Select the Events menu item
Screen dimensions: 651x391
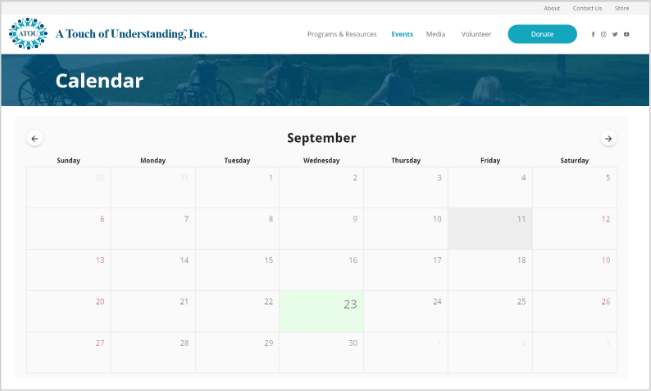402,34
